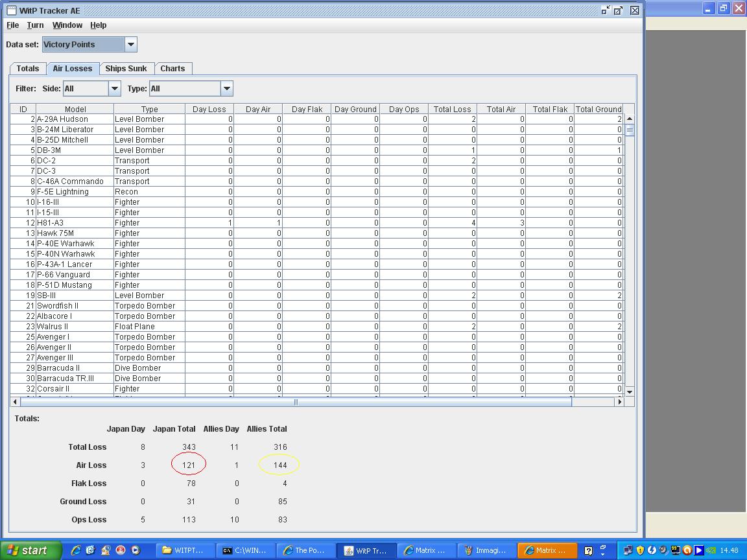This screenshot has height=560, width=747.
Task: Switch to The Po... browser taskbar button
Action: pos(305,550)
